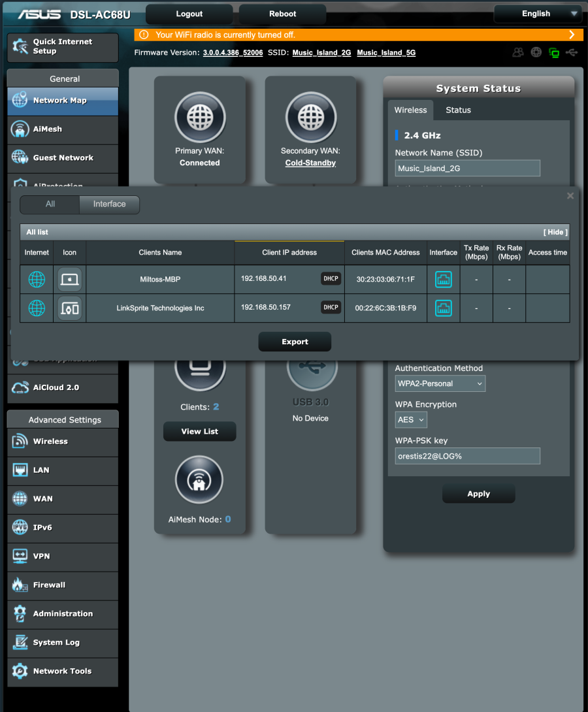Click wired interface icon for Miltoss-MBP
Screen dimensions: 588x712
tap(443, 280)
